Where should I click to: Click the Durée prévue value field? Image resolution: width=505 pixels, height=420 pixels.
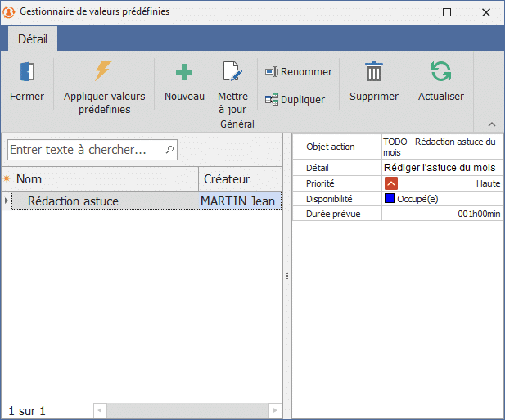pos(442,214)
